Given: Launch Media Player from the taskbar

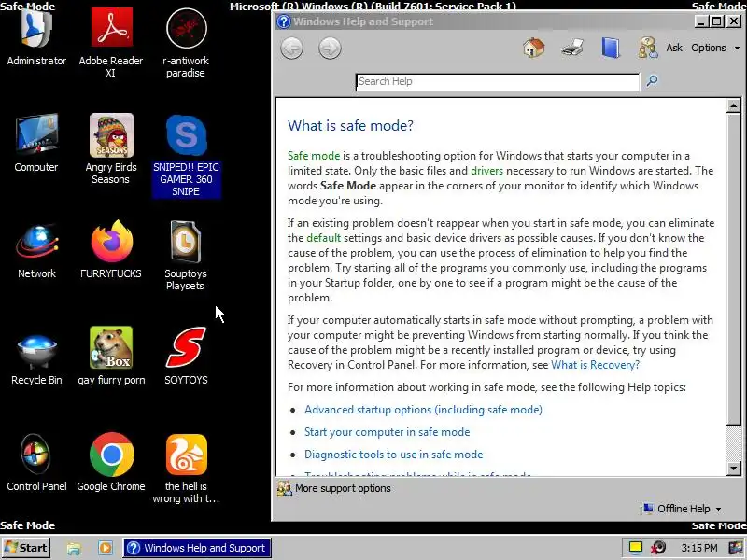Looking at the screenshot, I should coord(106,548).
